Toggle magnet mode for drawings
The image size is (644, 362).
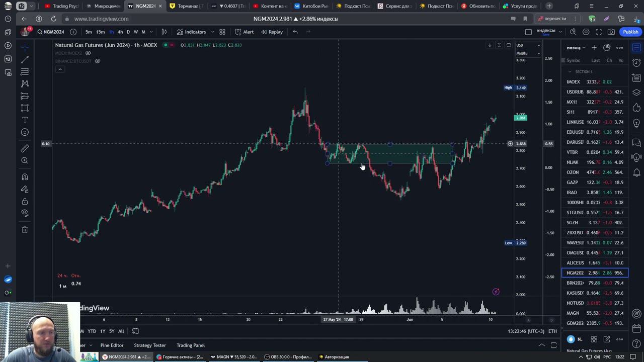tap(25, 177)
